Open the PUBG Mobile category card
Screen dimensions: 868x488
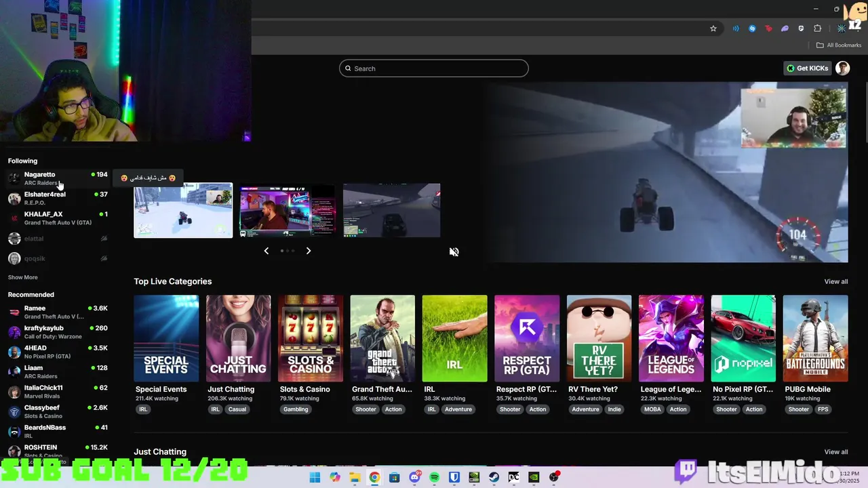(x=815, y=338)
